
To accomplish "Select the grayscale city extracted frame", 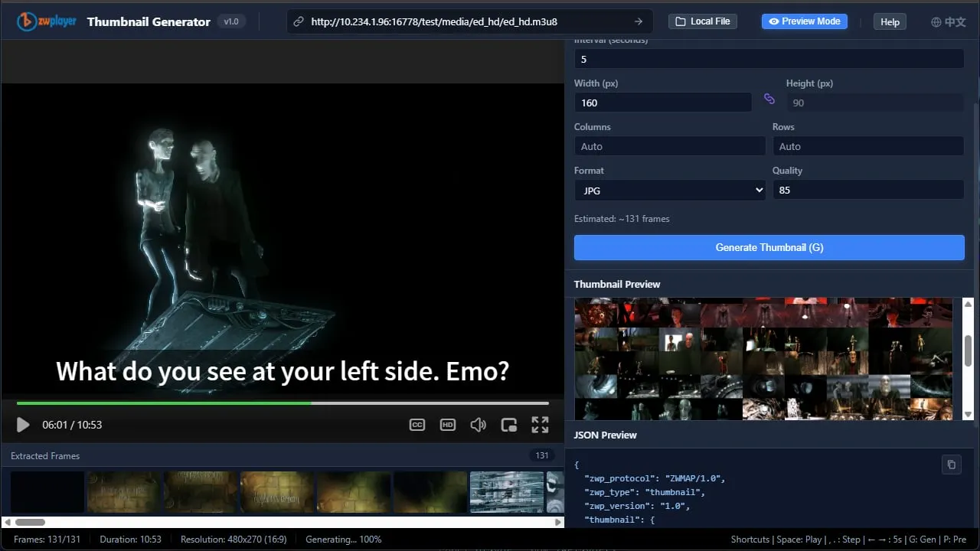I will click(x=507, y=492).
